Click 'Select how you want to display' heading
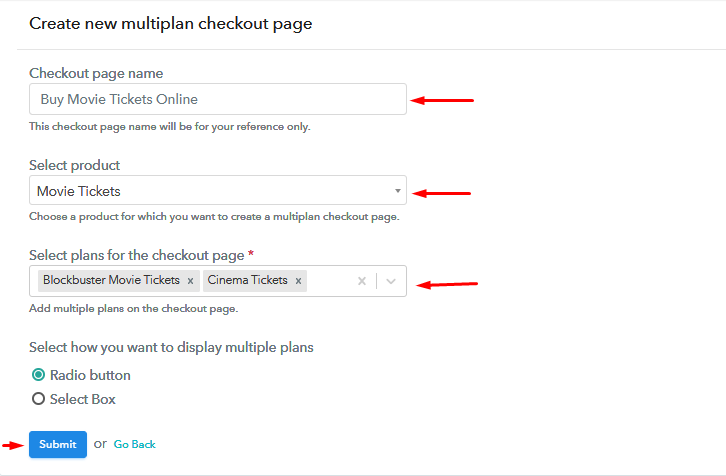726x476 pixels. (x=171, y=347)
